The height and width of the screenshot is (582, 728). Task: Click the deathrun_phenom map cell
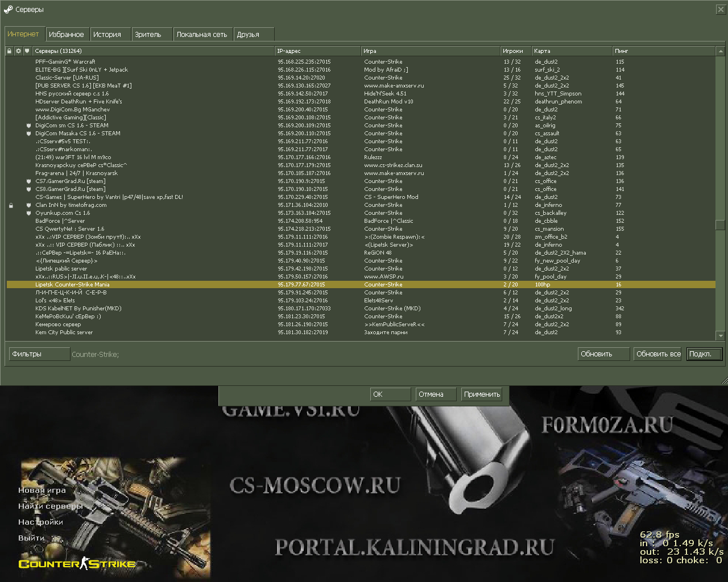tap(559, 102)
